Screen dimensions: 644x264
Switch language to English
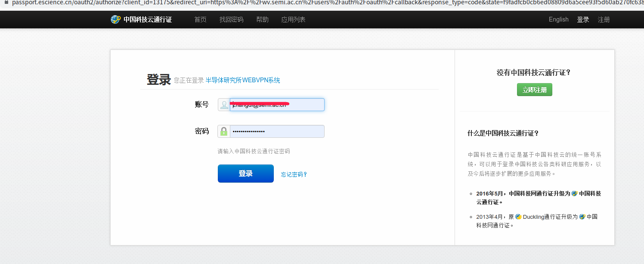pos(558,19)
